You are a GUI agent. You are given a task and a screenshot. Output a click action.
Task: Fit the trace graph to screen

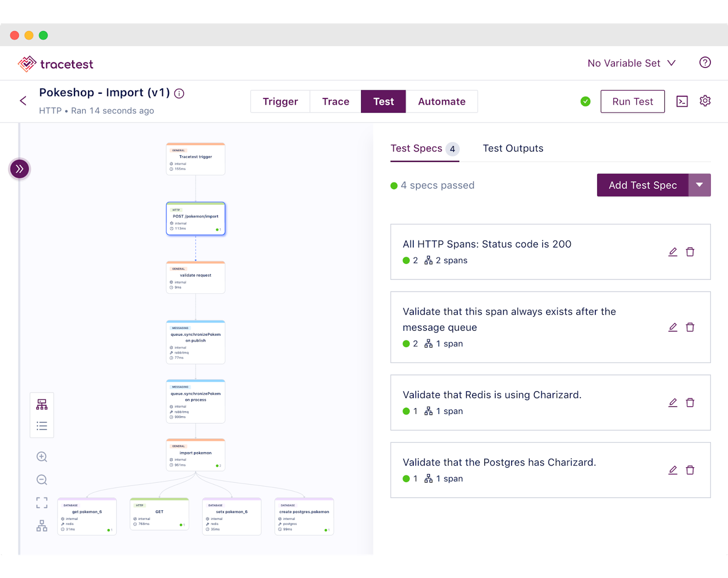(x=42, y=502)
